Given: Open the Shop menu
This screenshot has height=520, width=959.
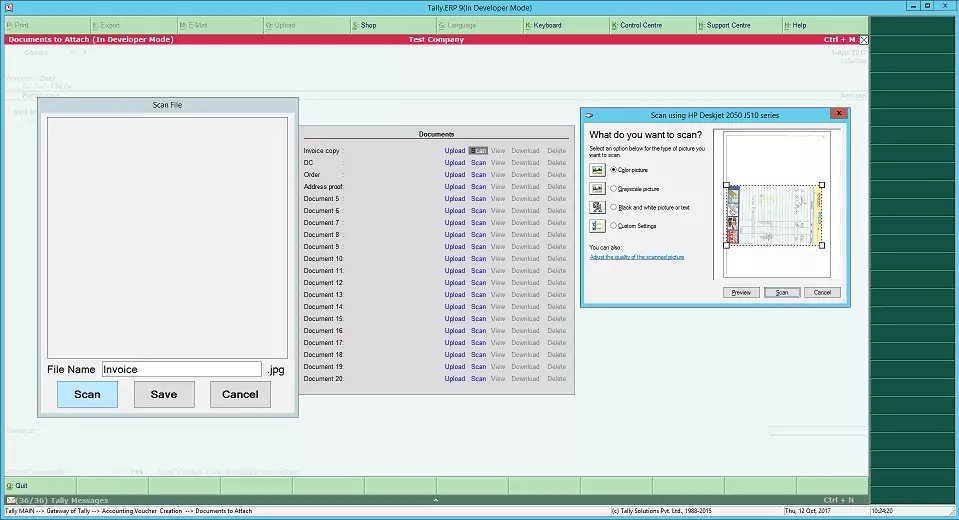Looking at the screenshot, I should pyautogui.click(x=365, y=25).
